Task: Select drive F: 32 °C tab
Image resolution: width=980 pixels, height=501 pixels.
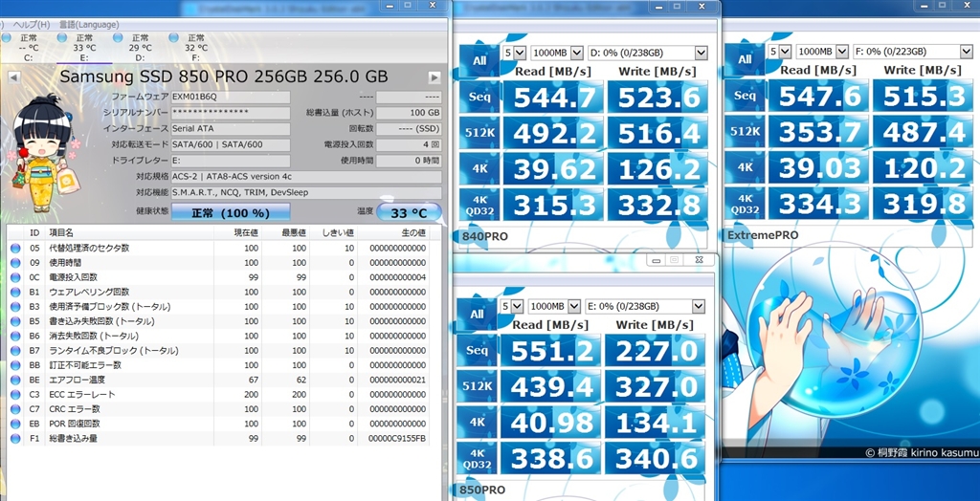Action: [195, 48]
